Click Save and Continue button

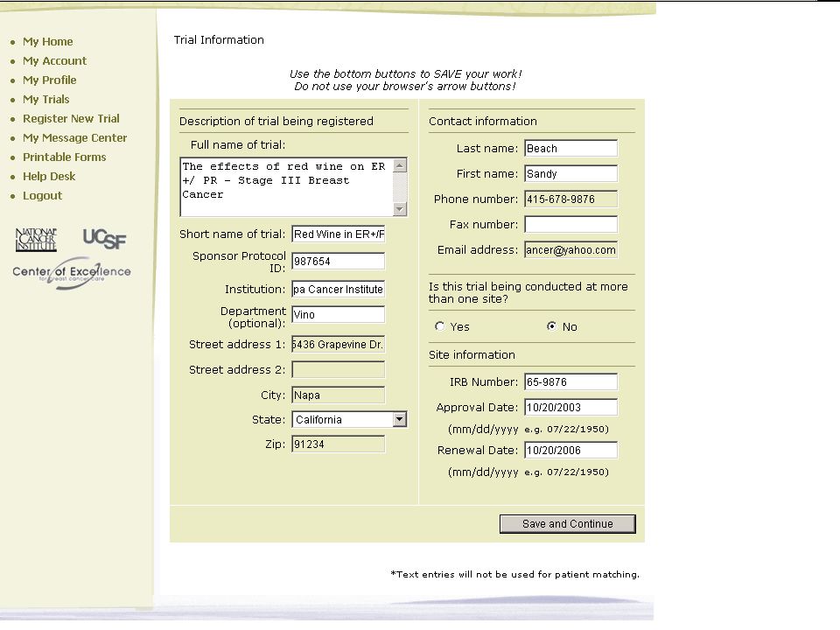coord(568,524)
